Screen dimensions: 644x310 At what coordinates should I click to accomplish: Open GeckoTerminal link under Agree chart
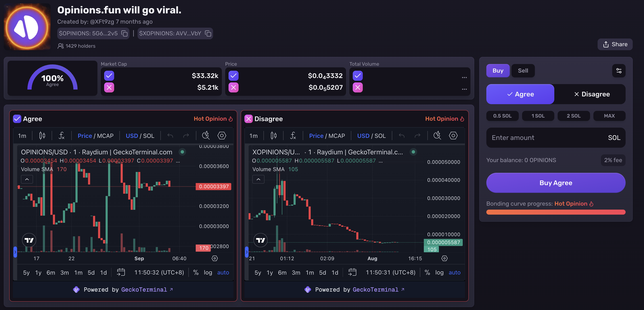pos(144,290)
